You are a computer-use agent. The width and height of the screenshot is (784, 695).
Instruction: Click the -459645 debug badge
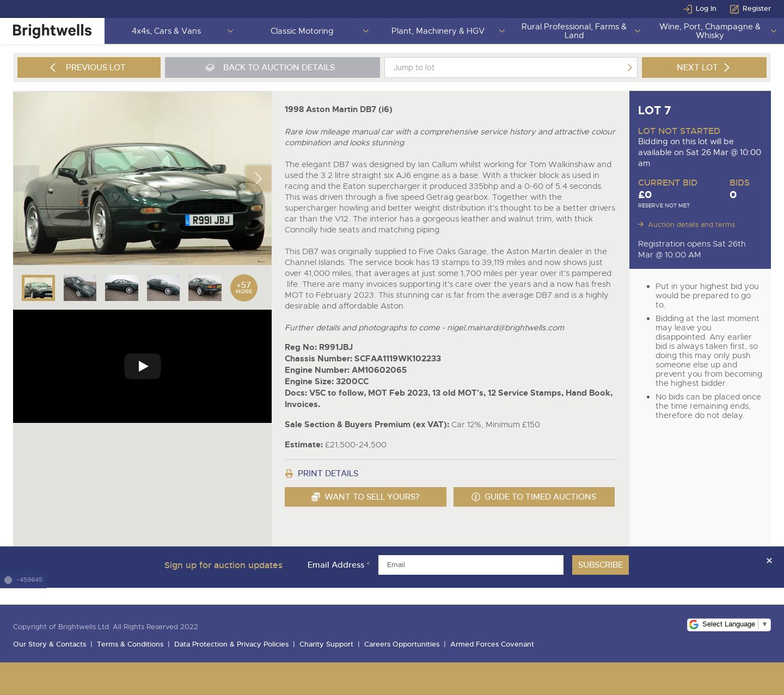pos(23,580)
